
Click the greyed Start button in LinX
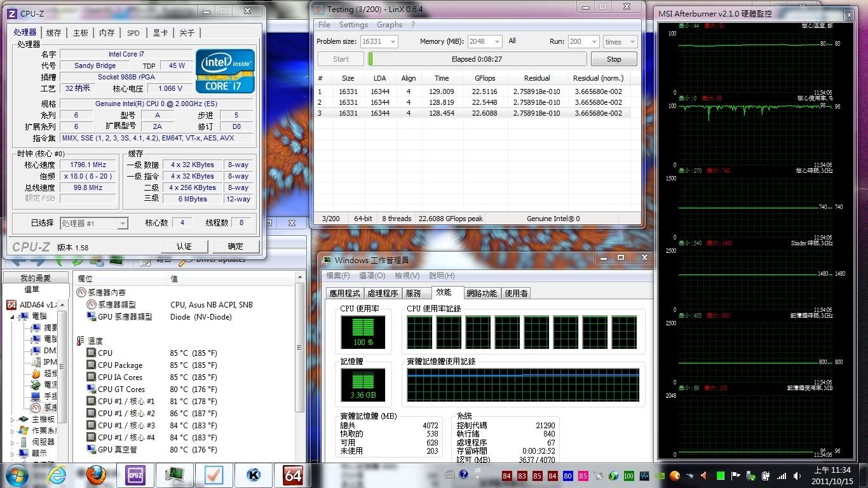tap(341, 59)
